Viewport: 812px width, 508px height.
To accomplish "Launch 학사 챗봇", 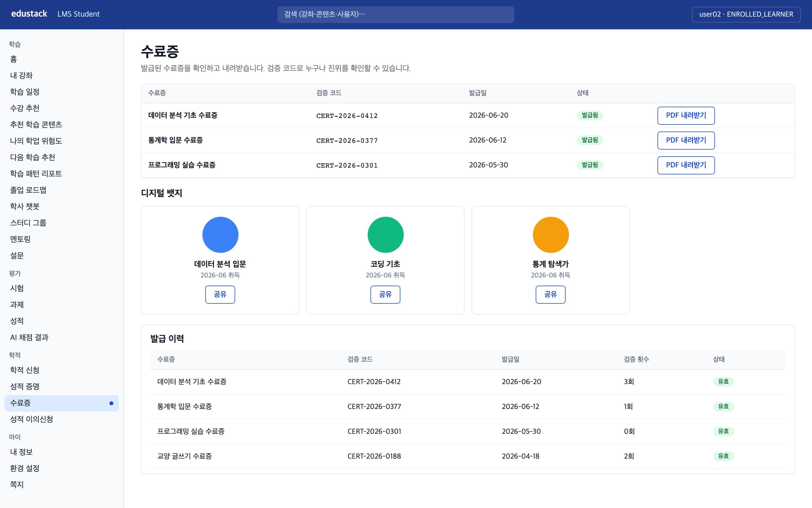I will tap(62, 206).
